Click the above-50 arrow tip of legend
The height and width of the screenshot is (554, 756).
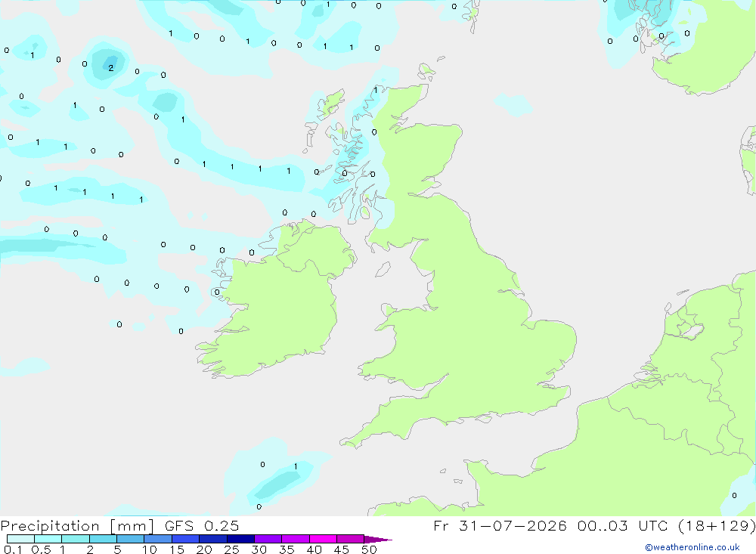(377, 540)
